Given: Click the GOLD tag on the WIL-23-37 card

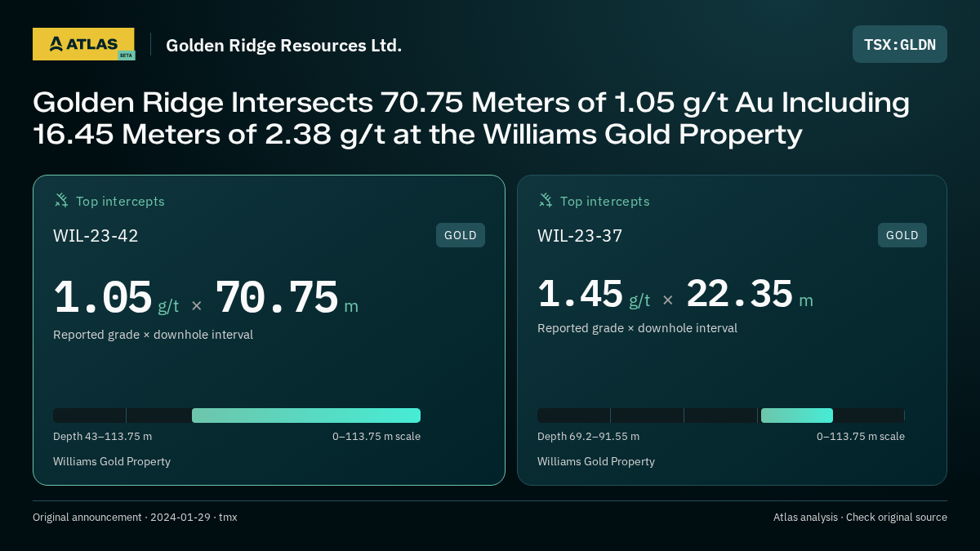Looking at the screenshot, I should pyautogui.click(x=902, y=235).
